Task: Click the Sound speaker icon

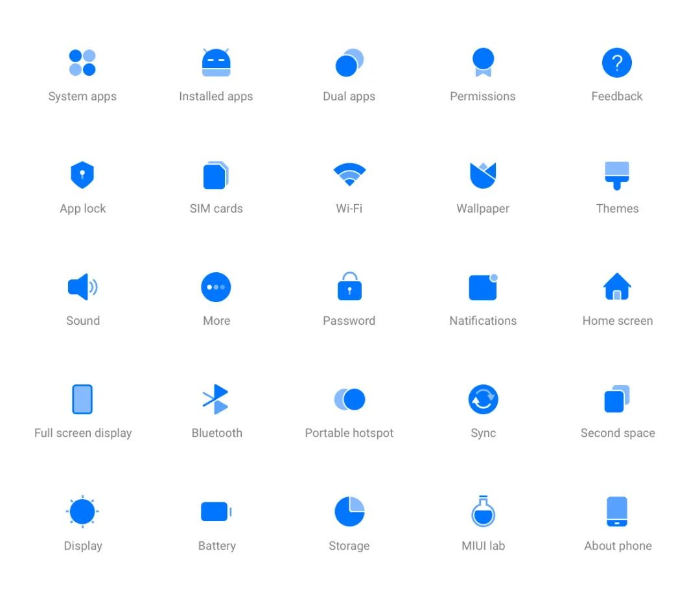Action: click(82, 287)
